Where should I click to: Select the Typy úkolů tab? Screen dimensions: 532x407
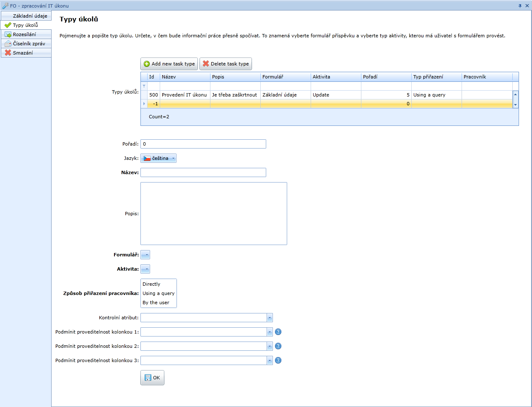click(25, 25)
